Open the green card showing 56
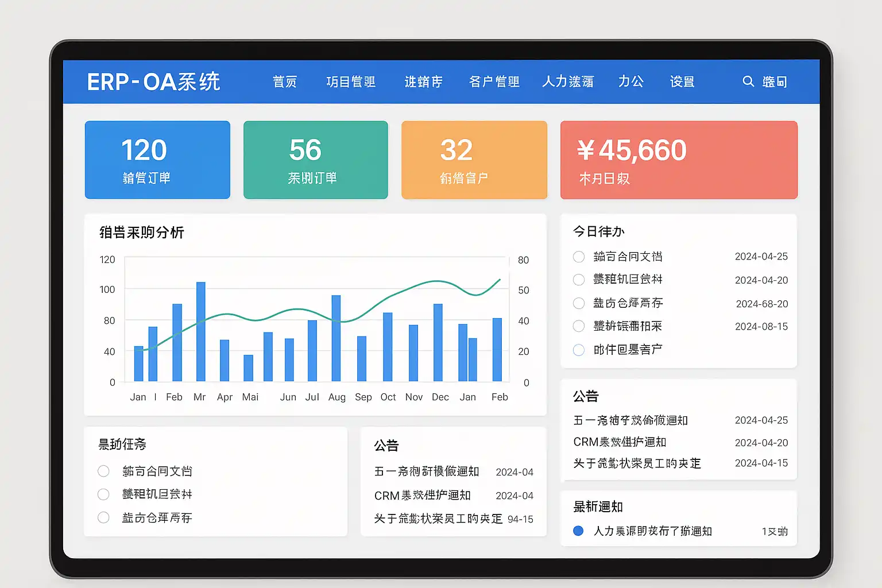The width and height of the screenshot is (882, 588). (315, 160)
